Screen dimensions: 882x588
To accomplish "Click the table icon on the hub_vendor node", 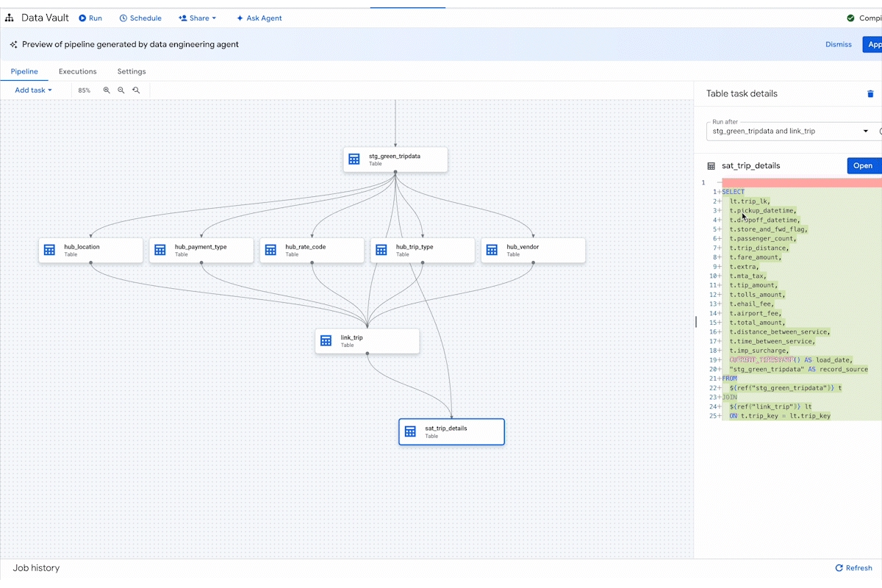I will pos(491,250).
